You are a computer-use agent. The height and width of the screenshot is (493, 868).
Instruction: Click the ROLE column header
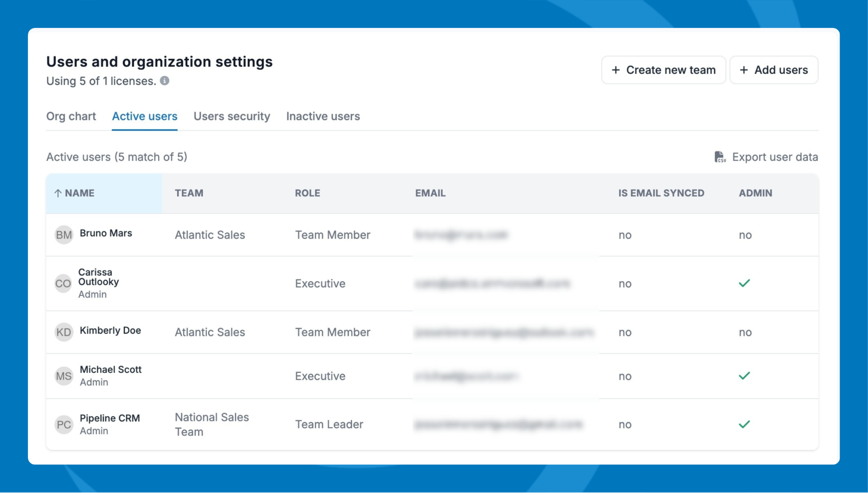(307, 193)
